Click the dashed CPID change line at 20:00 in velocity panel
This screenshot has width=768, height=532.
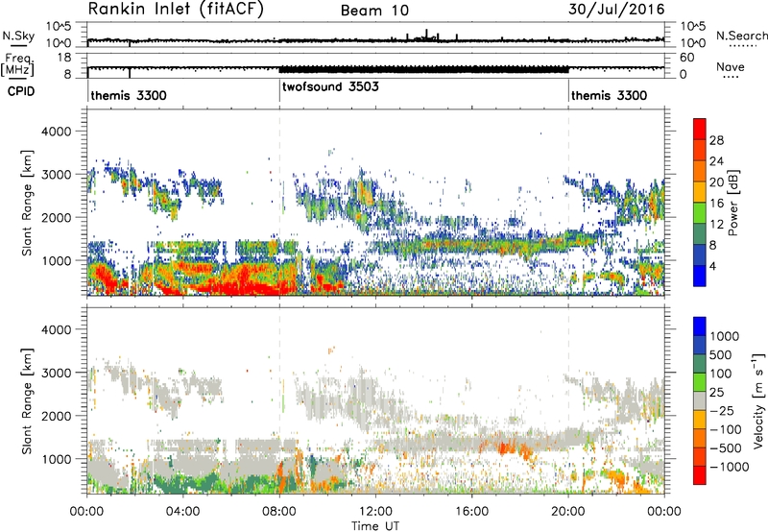click(x=568, y=400)
